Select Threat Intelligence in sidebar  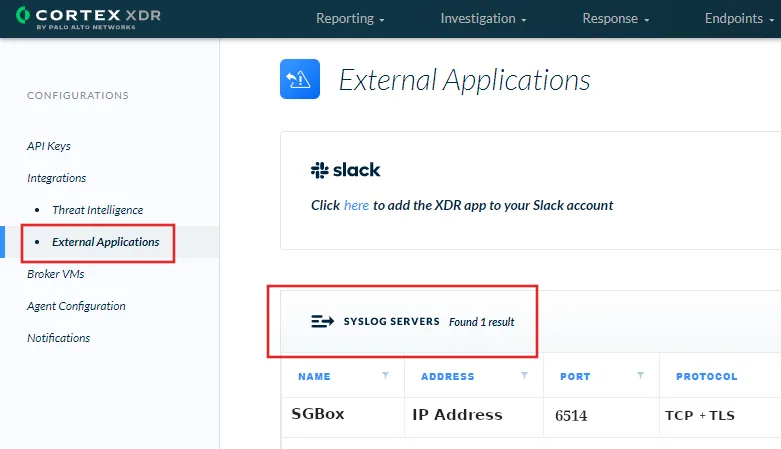(x=98, y=210)
